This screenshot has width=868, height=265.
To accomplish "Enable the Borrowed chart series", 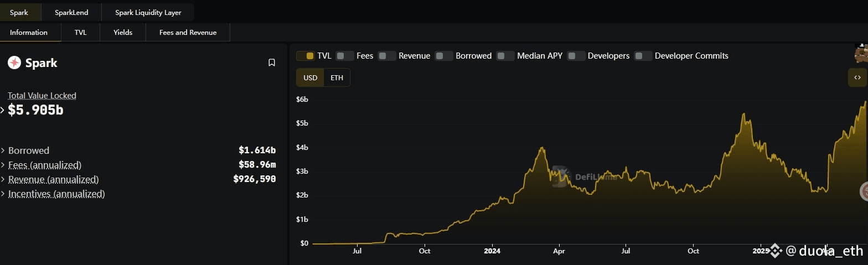I will point(444,56).
